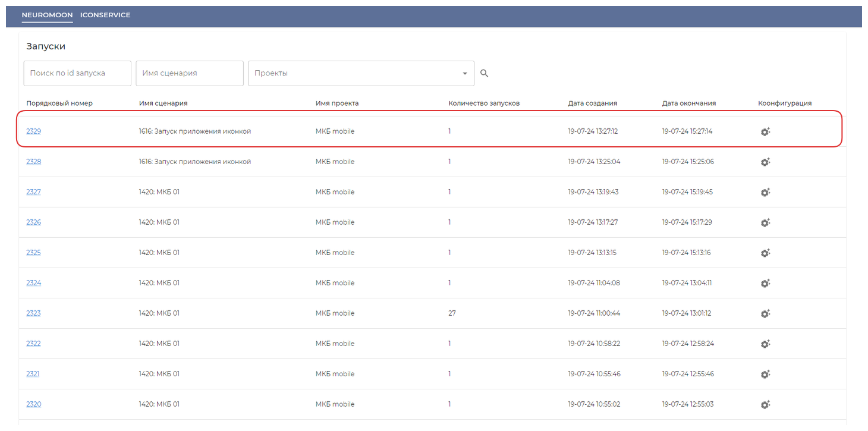868x431 pixels.
Task: Open configuration gear for run 2329
Action: 765,131
